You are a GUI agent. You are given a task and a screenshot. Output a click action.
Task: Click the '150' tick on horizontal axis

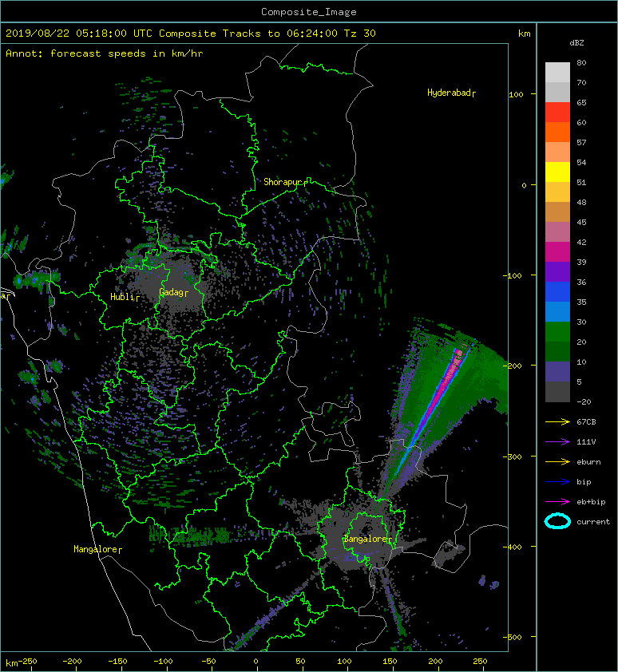point(390,662)
